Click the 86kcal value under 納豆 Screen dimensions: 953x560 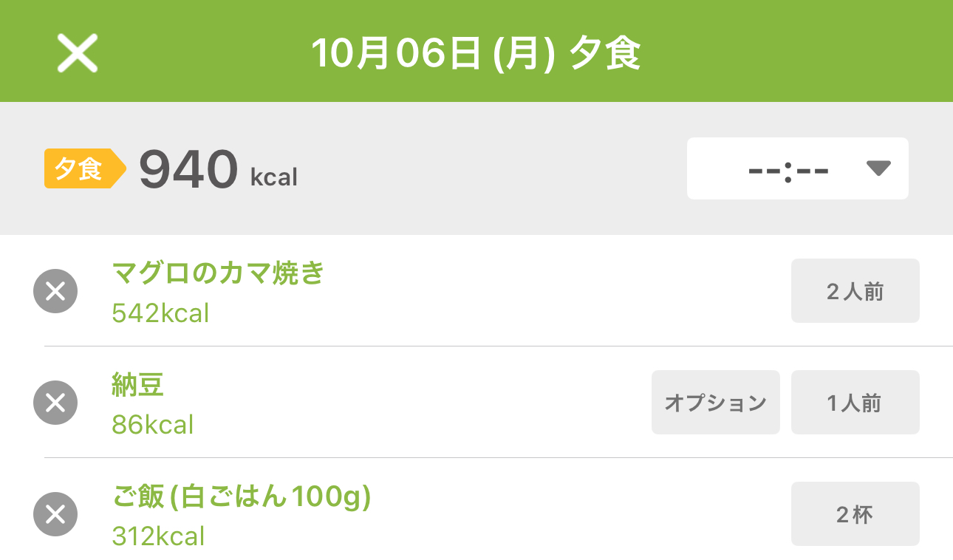click(x=152, y=425)
